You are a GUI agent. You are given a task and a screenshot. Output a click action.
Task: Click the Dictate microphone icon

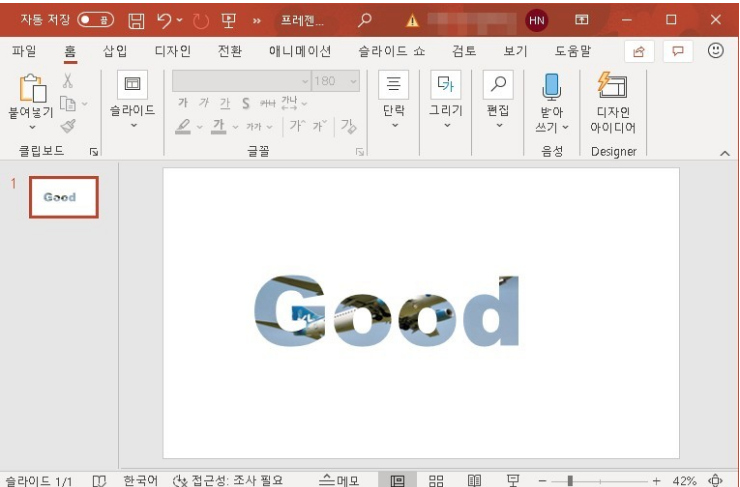point(552,86)
